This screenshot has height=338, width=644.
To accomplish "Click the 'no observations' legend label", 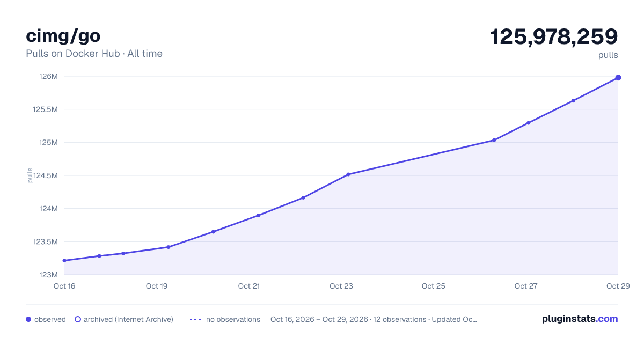I will pos(233,319).
